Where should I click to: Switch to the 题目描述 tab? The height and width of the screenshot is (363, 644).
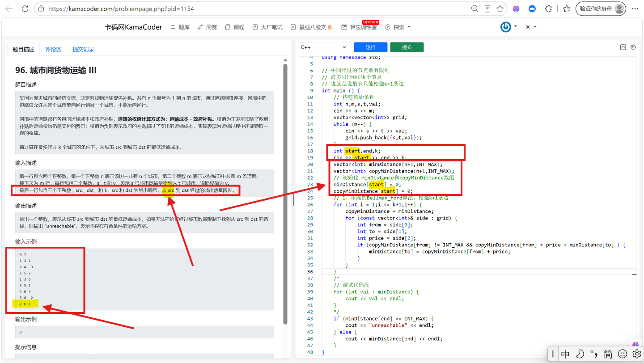tap(24, 50)
